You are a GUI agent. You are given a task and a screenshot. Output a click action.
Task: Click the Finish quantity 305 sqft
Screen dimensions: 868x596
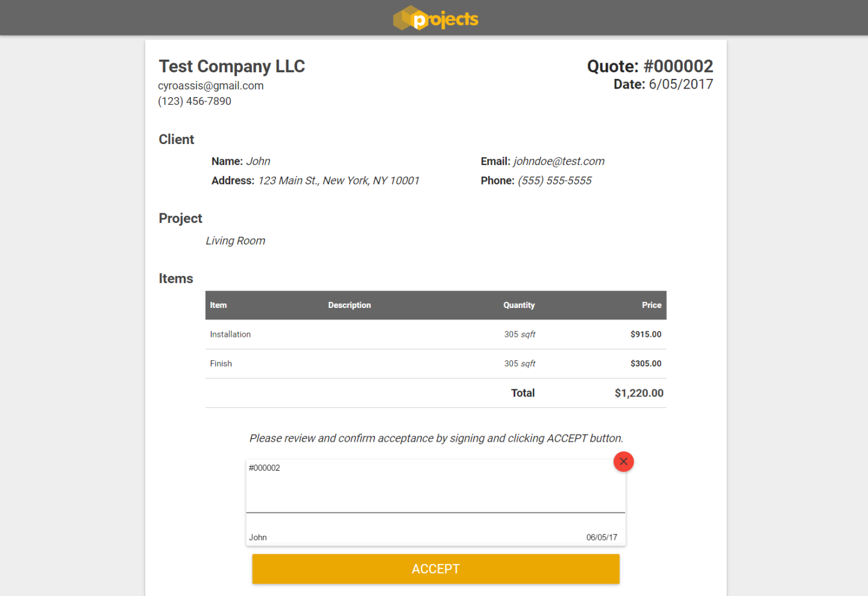(520, 363)
